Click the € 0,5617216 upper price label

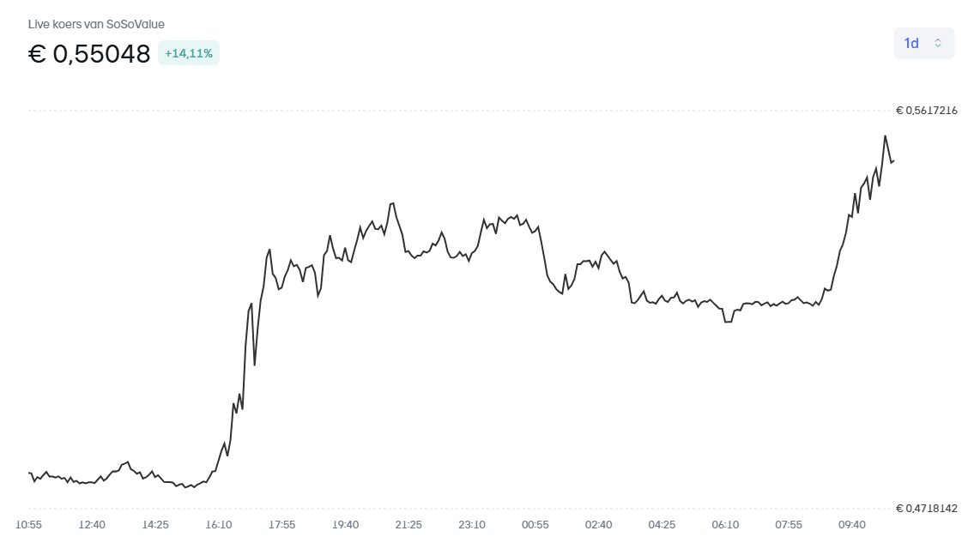[927, 111]
